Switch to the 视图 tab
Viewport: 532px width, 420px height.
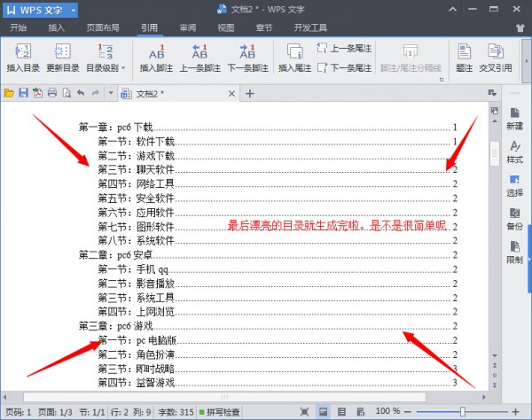coord(225,27)
